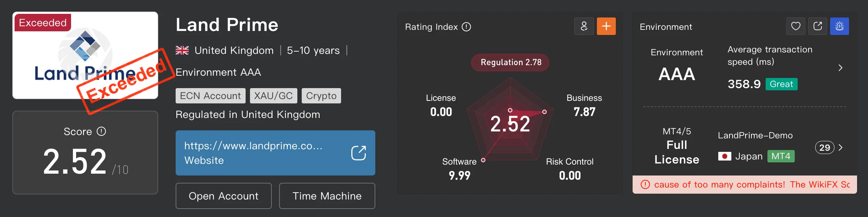This screenshot has width=868, height=217.
Task: Click the License 0.00 value
Action: pyautogui.click(x=441, y=112)
